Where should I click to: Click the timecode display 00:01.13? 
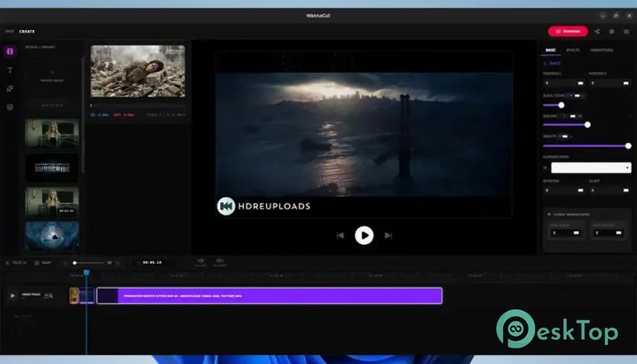coord(152,262)
